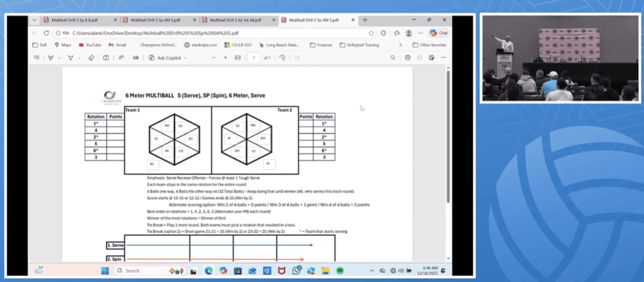Rotate the PDF page
644x282 pixels.
(282, 58)
